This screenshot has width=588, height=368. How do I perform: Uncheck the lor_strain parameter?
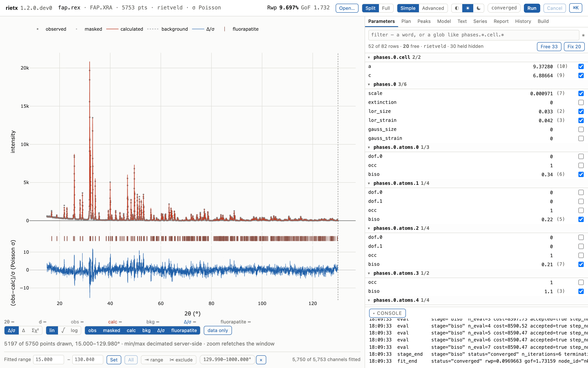coord(581,120)
